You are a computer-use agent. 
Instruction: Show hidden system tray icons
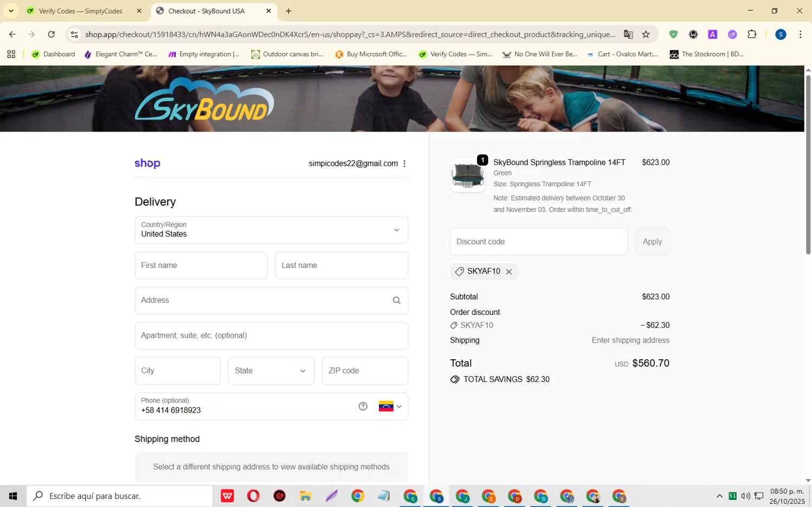point(719,496)
